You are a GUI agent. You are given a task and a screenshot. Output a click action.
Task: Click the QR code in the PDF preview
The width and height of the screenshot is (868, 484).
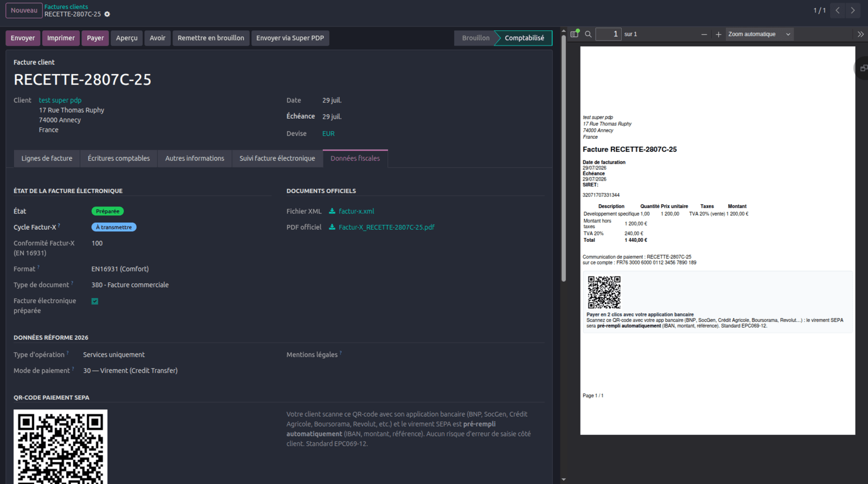coord(604,292)
